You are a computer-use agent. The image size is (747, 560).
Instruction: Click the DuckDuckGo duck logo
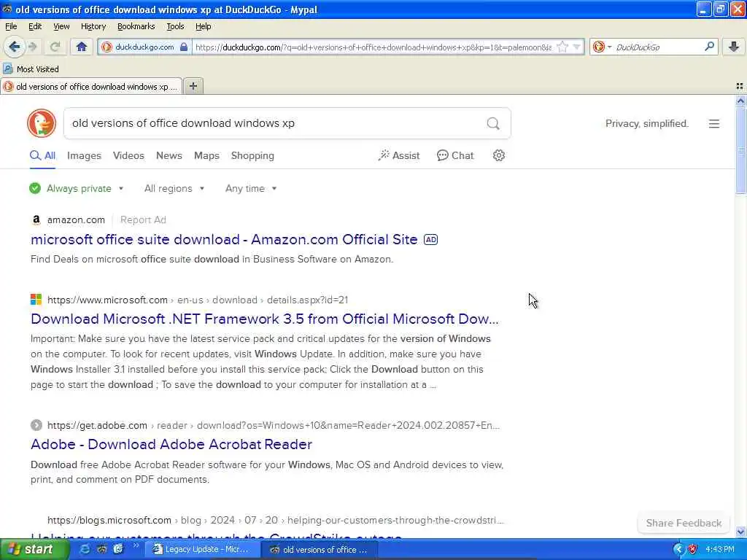[x=42, y=123]
